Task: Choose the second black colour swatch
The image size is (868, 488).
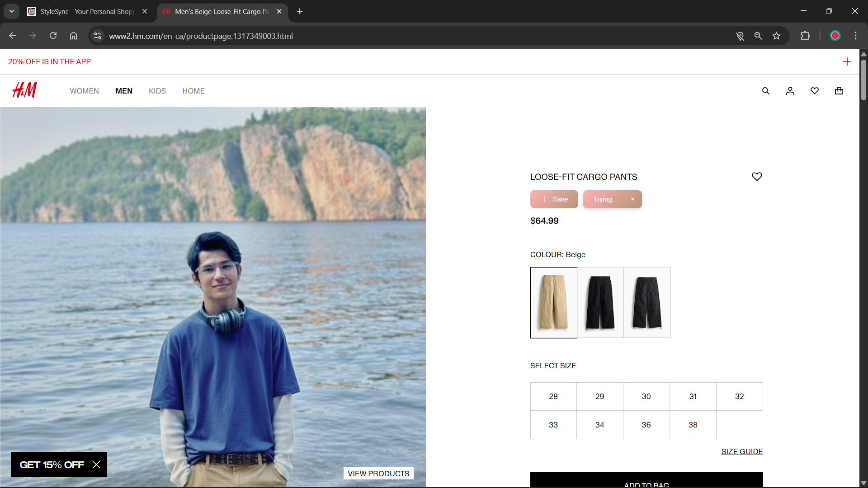Action: tap(646, 303)
